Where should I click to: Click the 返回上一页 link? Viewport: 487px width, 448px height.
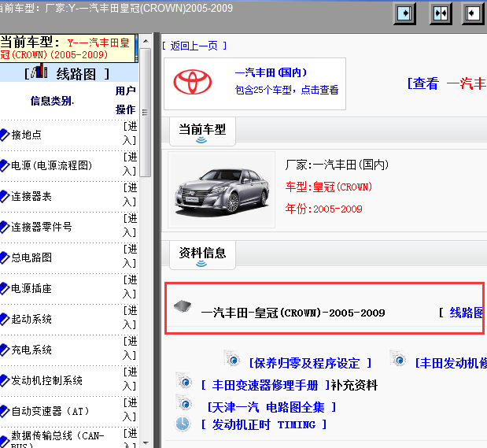point(194,46)
